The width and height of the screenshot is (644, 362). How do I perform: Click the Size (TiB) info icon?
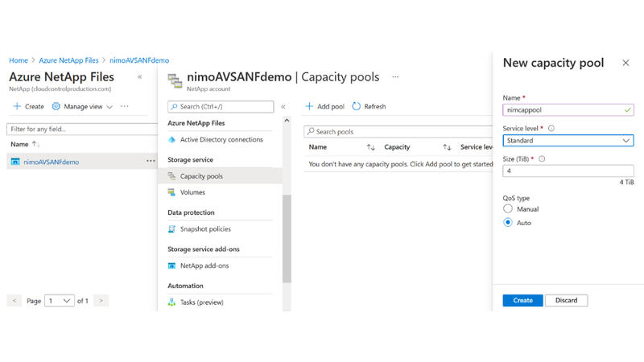(x=542, y=158)
